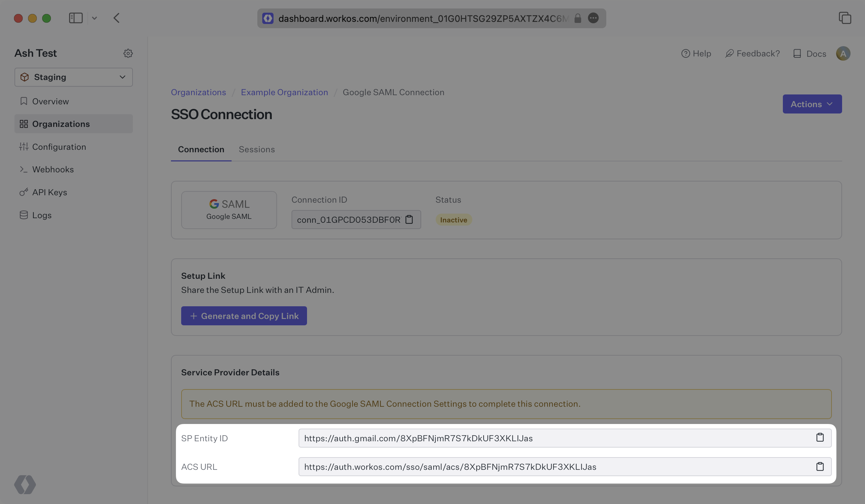Expand the Actions dropdown menu

click(x=812, y=103)
